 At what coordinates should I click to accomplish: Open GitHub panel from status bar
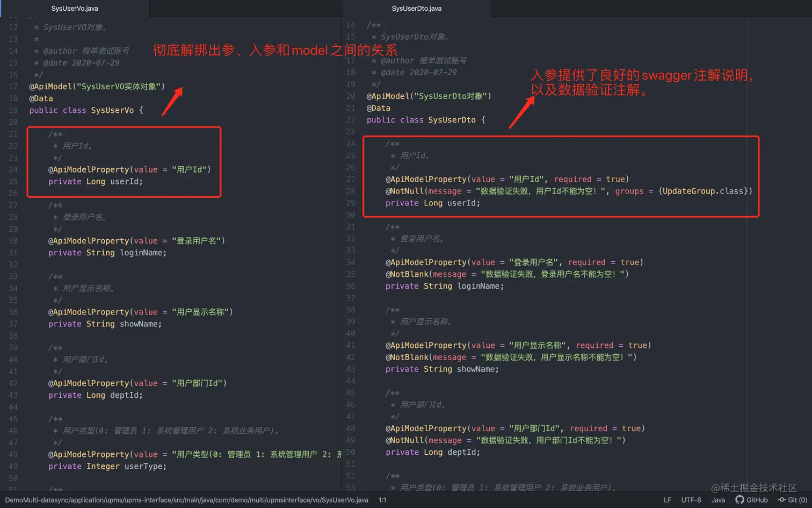point(752,500)
